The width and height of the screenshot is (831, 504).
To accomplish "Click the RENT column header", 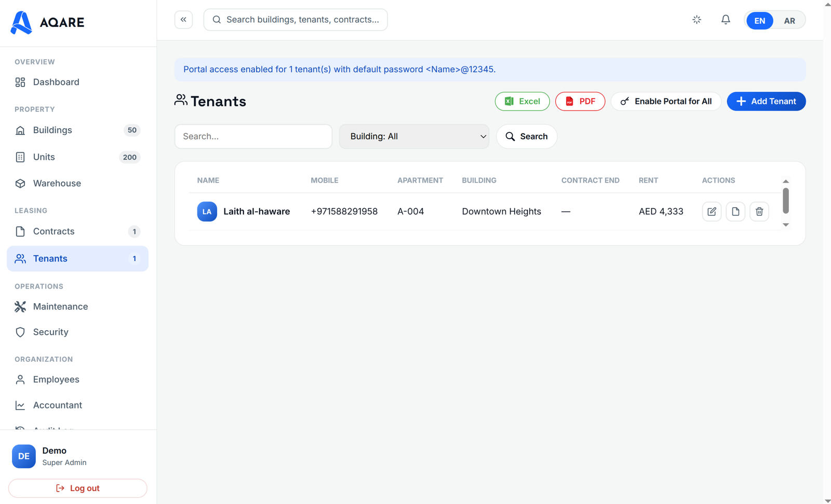I will click(648, 181).
